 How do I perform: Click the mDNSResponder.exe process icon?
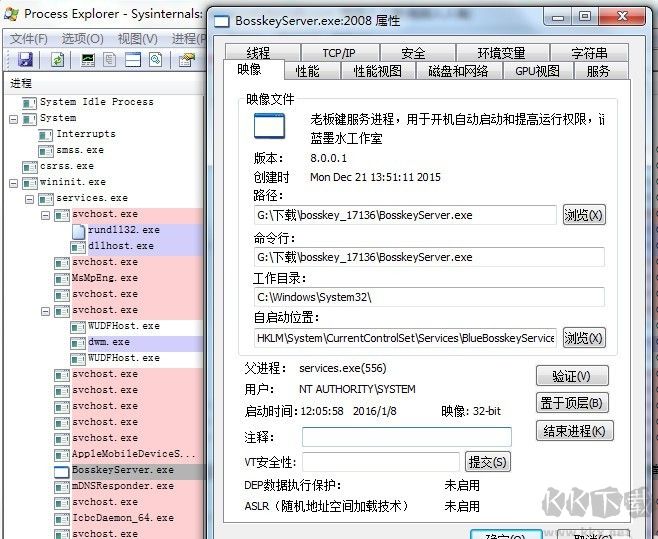62,487
